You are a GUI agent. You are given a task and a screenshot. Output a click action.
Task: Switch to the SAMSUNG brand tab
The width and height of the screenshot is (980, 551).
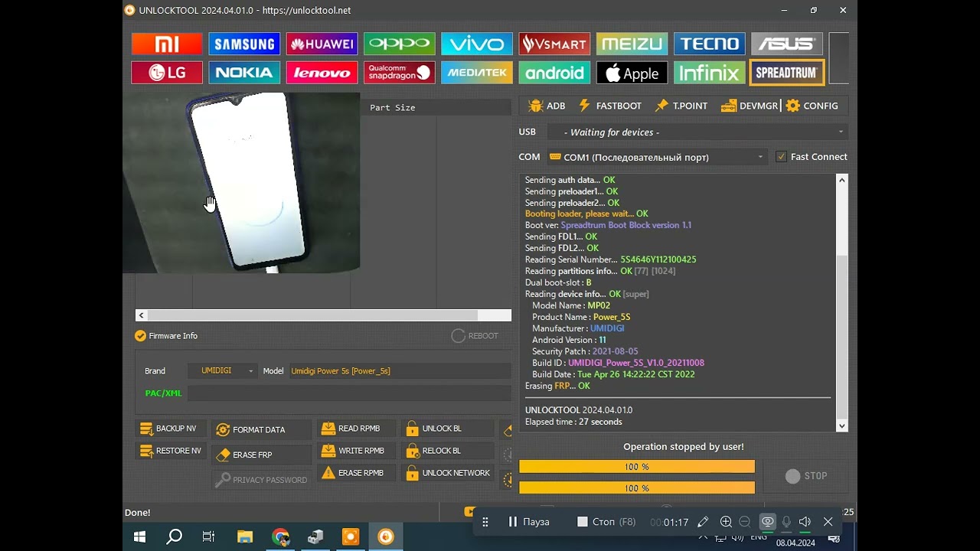coord(243,43)
